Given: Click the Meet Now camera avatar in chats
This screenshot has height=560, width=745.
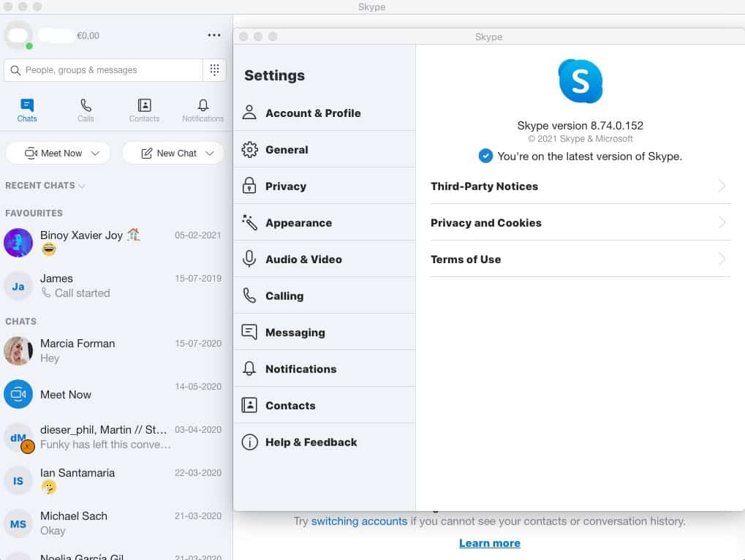Looking at the screenshot, I should point(18,394).
